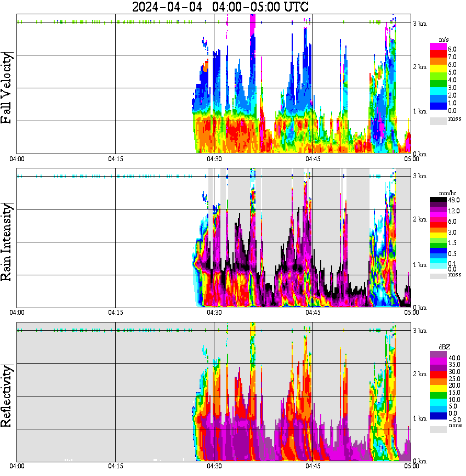Screen dimensions: 466x476
Task: Select black swatch atop Rain Intensity legend
Action: tap(438, 199)
